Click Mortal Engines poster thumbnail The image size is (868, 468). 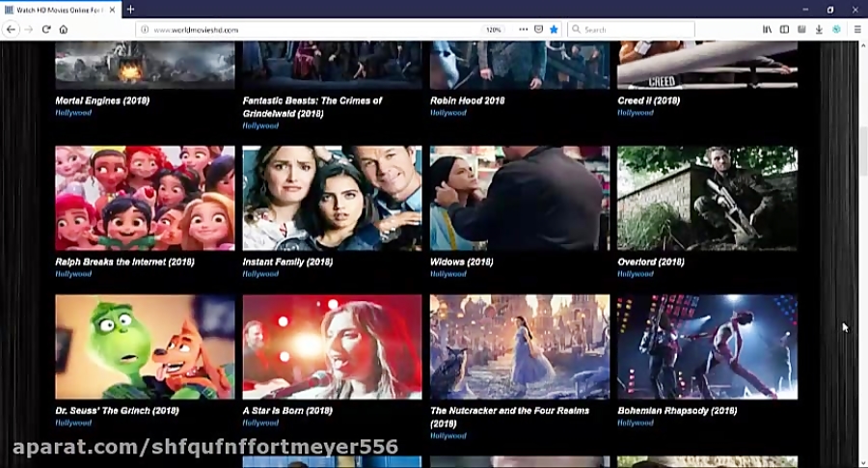(145, 65)
